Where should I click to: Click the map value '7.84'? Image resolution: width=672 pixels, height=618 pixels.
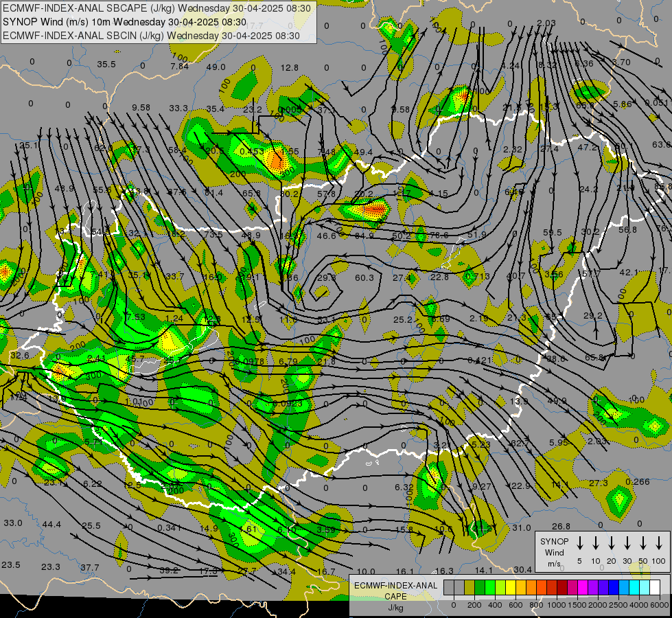pos(179,66)
